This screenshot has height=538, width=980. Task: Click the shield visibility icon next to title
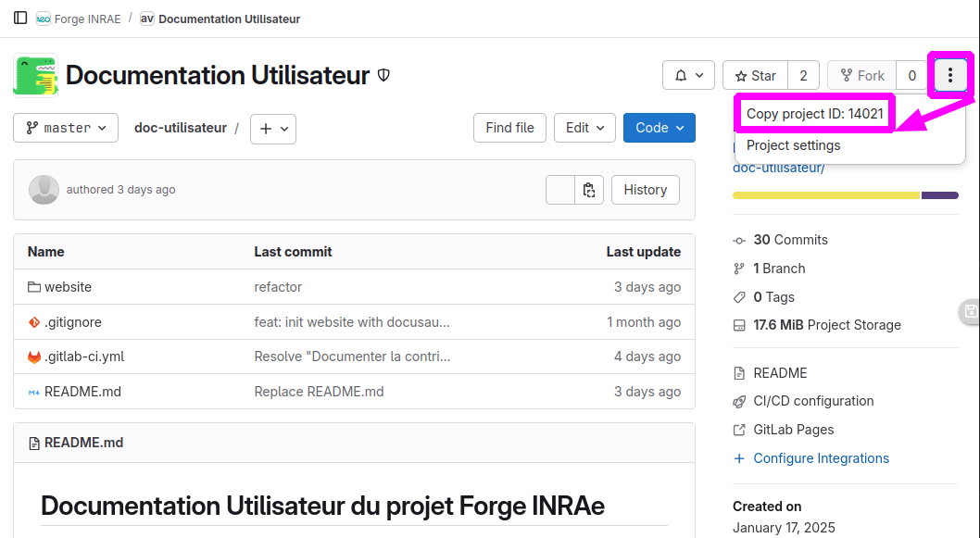click(x=383, y=76)
